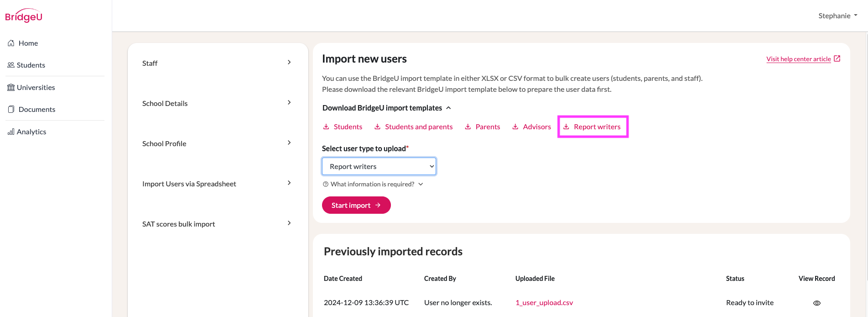The image size is (868, 317).
Task: View record via the eye icon
Action: click(817, 303)
